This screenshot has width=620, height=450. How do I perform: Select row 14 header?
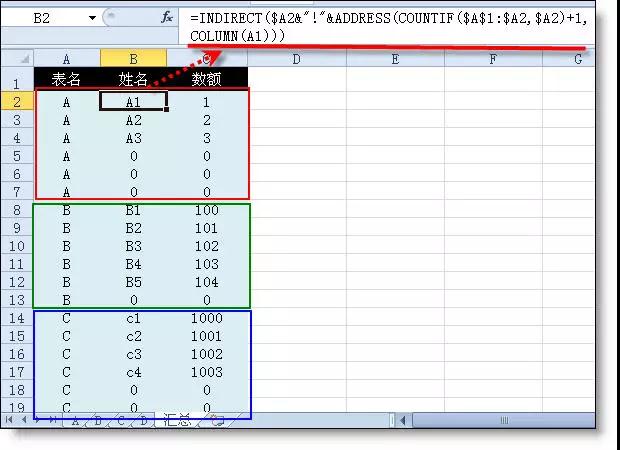coord(17,318)
